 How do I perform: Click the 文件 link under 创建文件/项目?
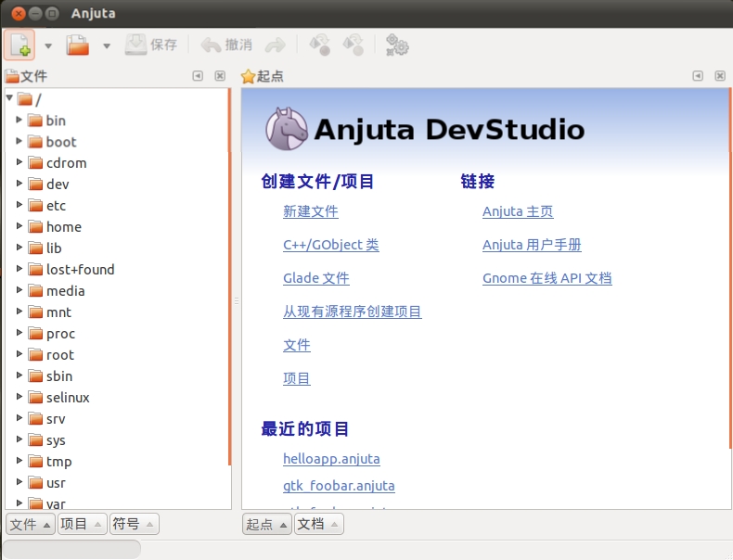point(297,345)
